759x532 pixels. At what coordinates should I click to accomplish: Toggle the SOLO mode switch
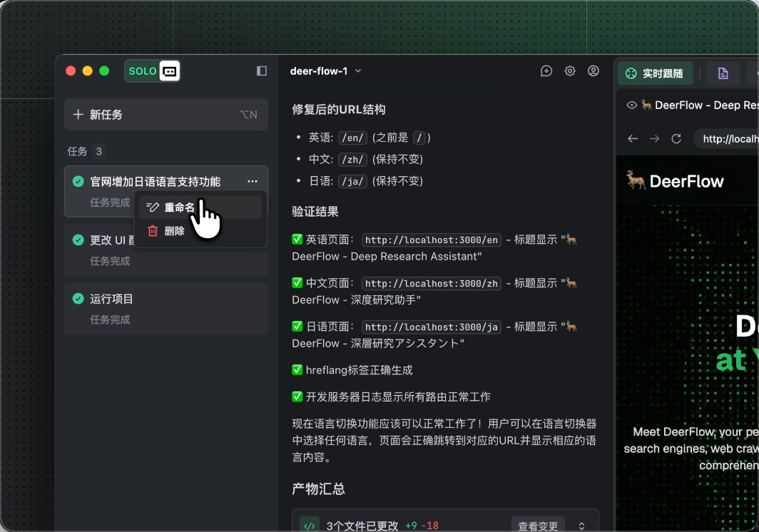click(x=153, y=71)
